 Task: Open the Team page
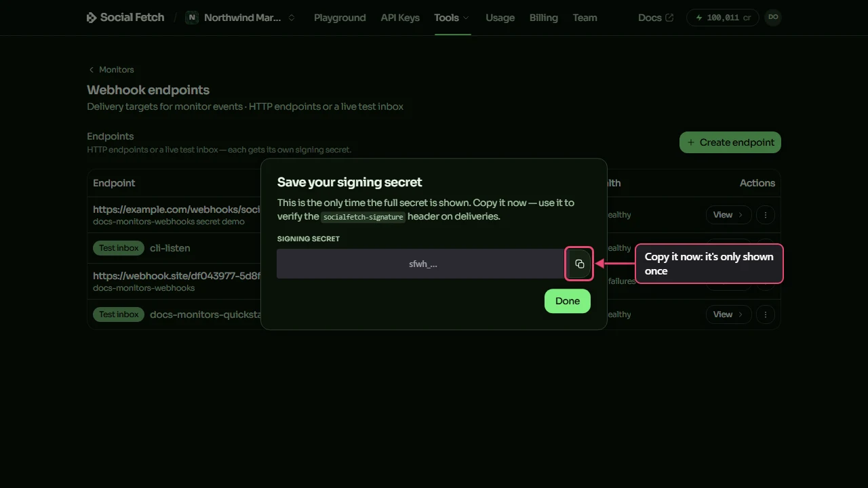[585, 18]
